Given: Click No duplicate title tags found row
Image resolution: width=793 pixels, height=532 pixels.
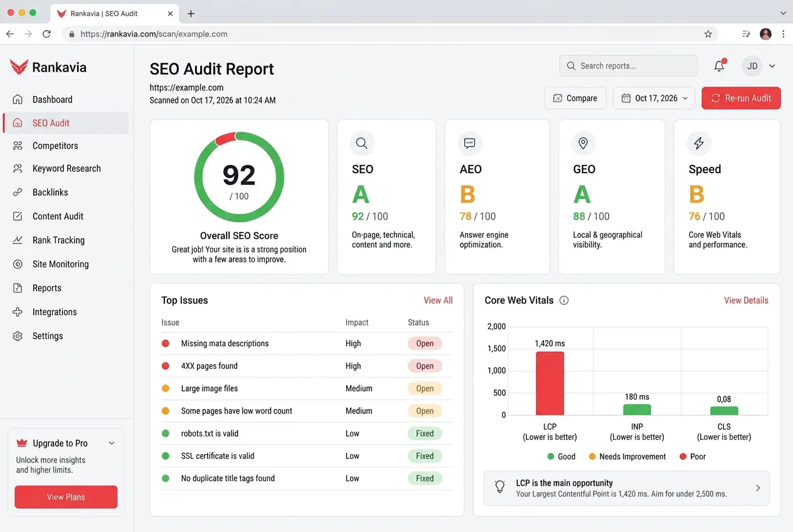Looking at the screenshot, I should (307, 478).
